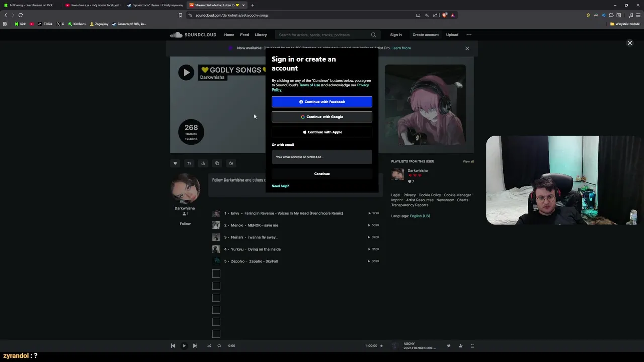Mute volume in the player bar
The image size is (644, 362).
coord(382,346)
